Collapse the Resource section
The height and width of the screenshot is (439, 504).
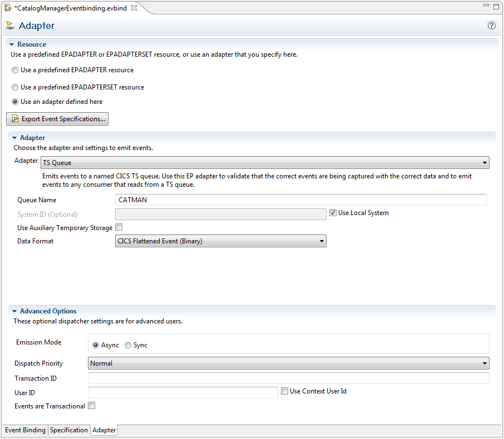11,44
